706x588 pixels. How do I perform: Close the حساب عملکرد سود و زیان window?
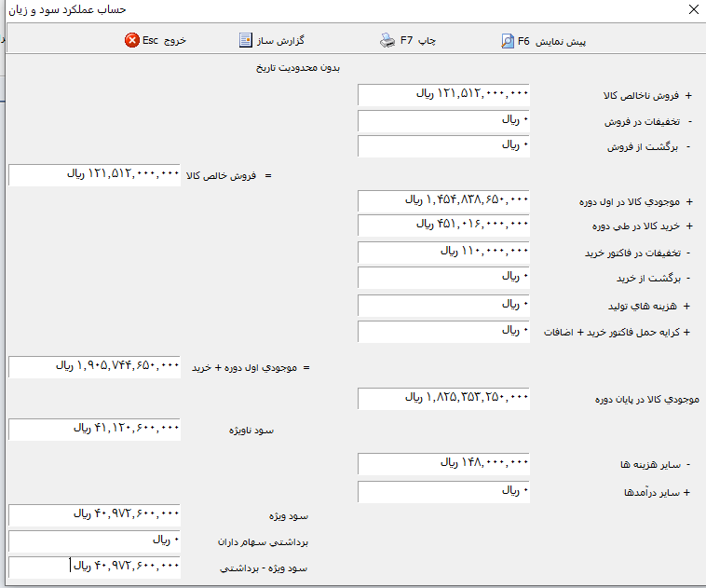click(x=694, y=9)
